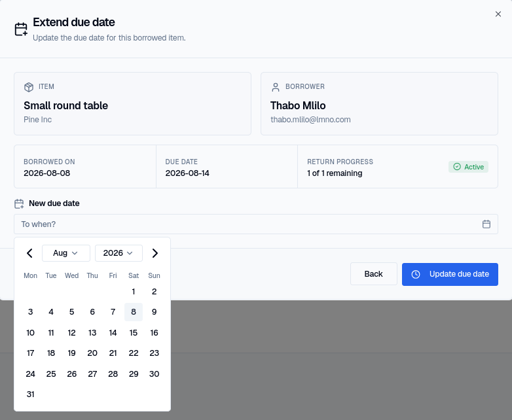Select August 8 highlighted day
512x420 pixels.
pyautogui.click(x=134, y=312)
